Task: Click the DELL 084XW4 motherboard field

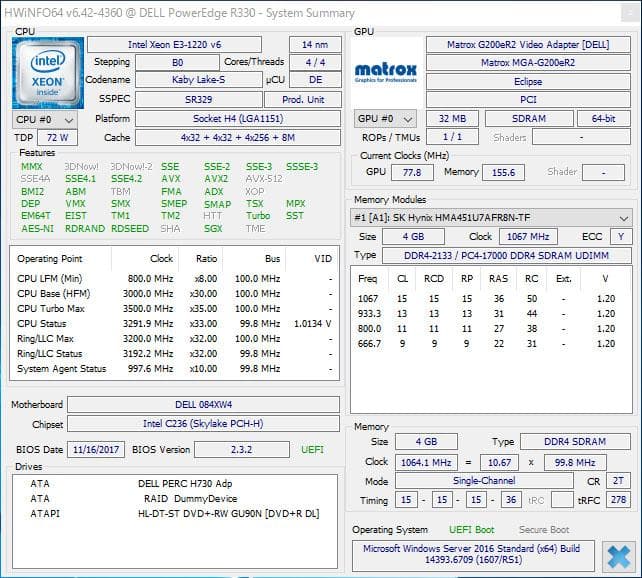Action: coord(203,405)
